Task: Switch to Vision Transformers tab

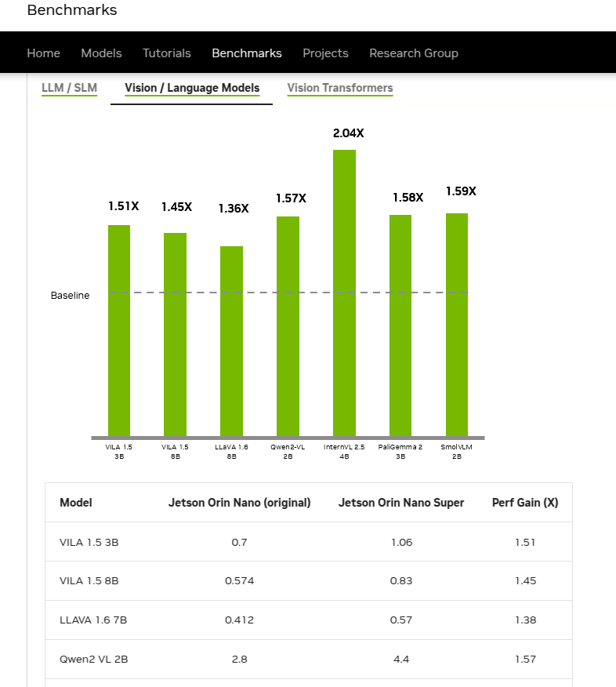Action: click(340, 88)
